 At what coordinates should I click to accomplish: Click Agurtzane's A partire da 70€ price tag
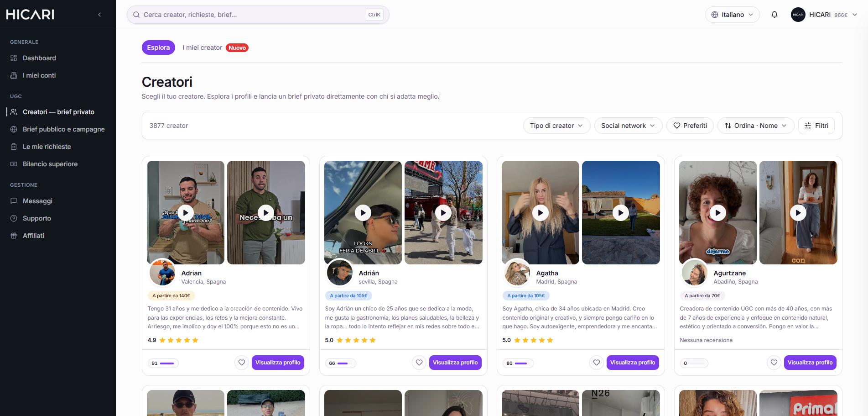(702, 296)
